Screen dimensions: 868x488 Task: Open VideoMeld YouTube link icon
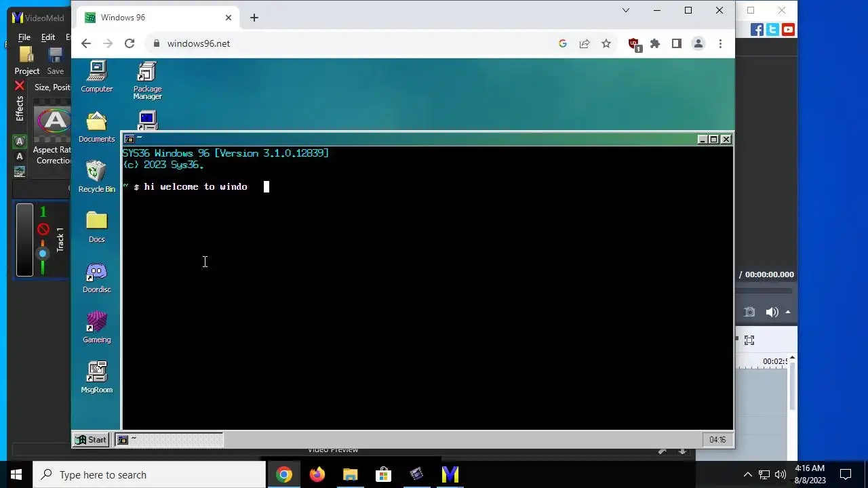click(x=788, y=30)
